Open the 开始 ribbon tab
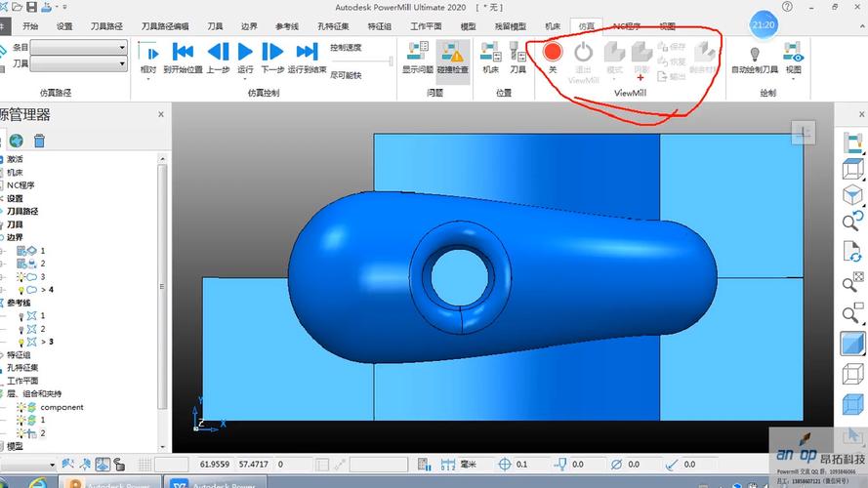This screenshot has height=488, width=868. (30, 26)
